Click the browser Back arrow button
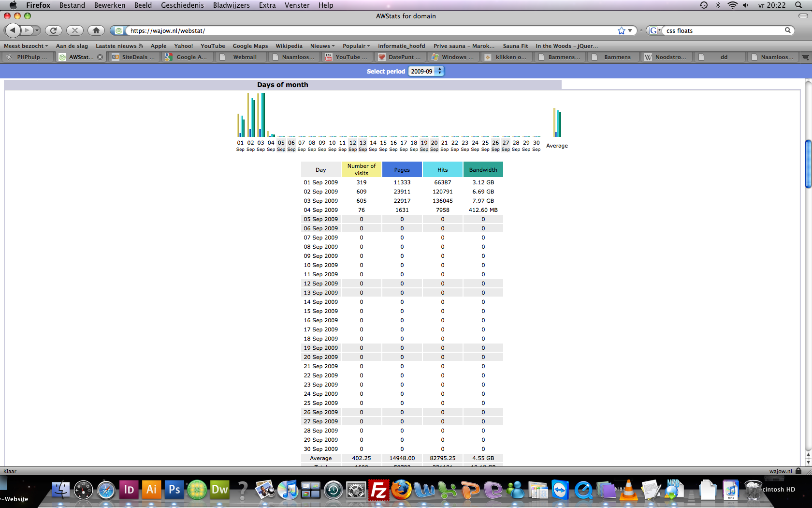 click(x=13, y=30)
